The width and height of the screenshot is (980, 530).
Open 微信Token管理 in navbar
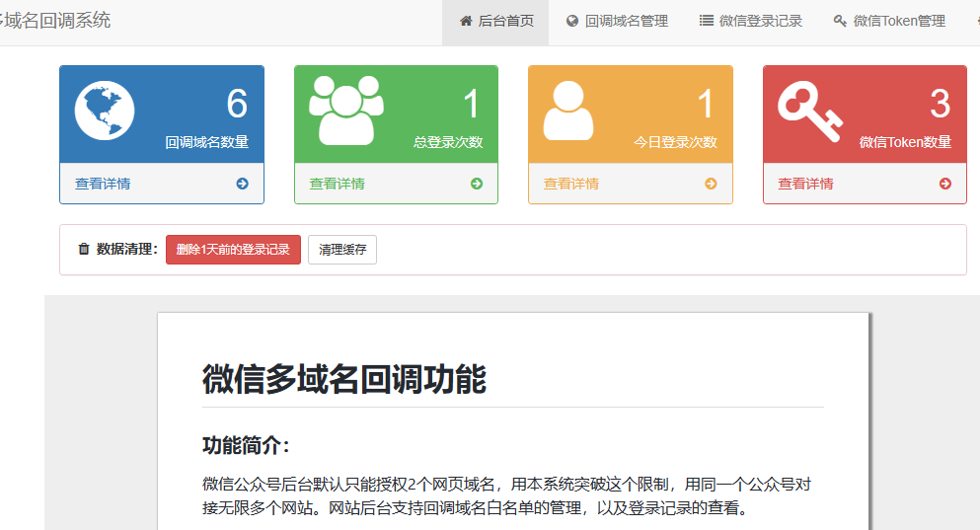coord(889,21)
